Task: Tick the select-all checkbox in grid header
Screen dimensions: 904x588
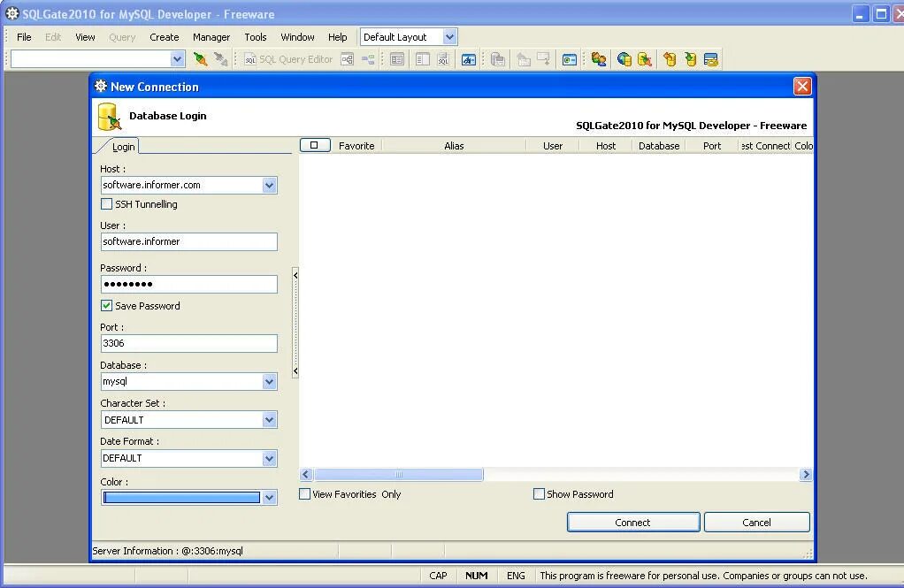Action: [315, 145]
